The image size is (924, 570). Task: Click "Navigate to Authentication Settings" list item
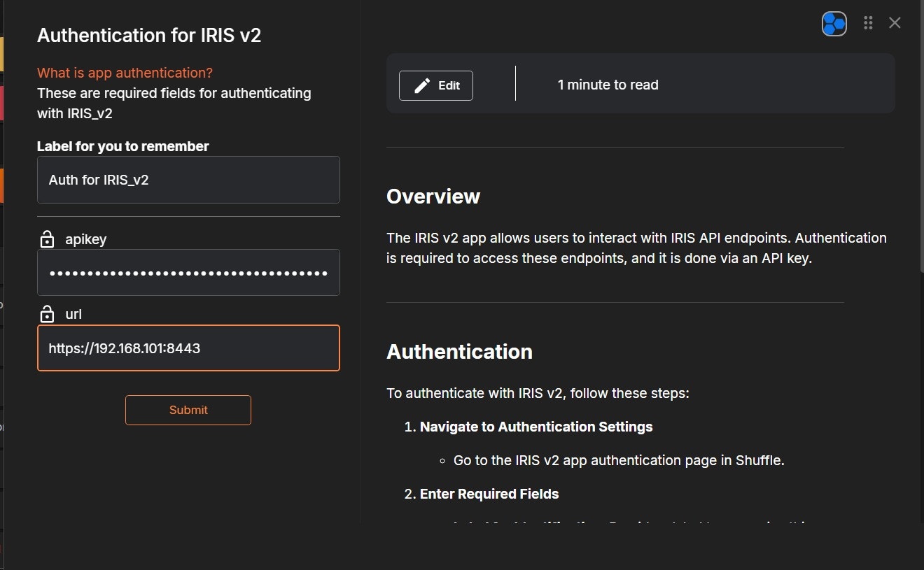pyautogui.click(x=536, y=427)
